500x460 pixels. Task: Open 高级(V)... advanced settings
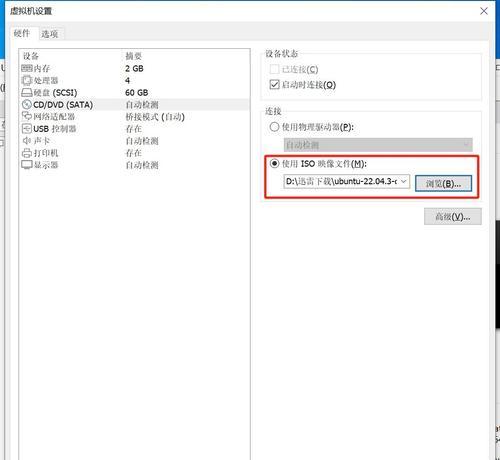pyautogui.click(x=453, y=217)
